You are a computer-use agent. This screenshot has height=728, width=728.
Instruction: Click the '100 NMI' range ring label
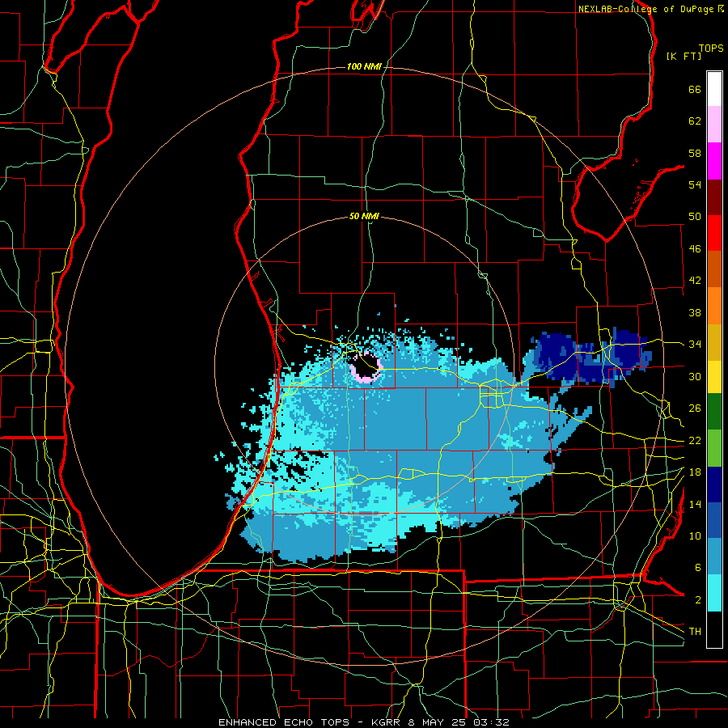(x=364, y=66)
